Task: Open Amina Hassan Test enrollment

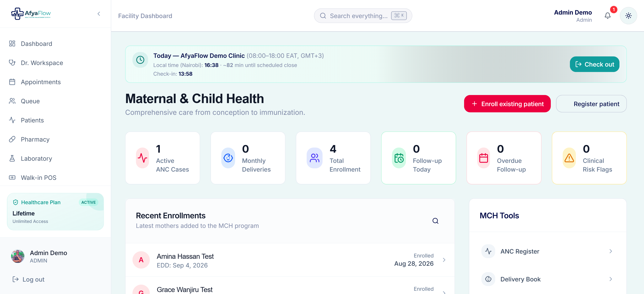Action: (x=290, y=260)
